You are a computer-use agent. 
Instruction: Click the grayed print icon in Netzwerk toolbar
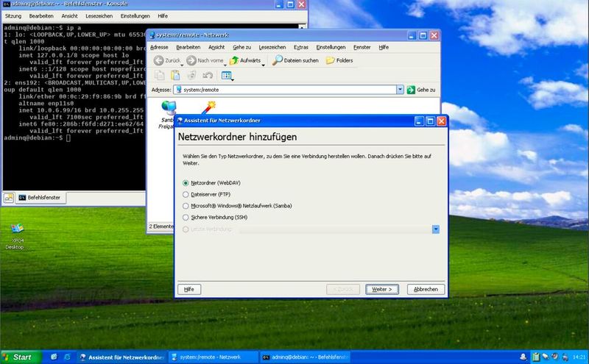click(191, 76)
